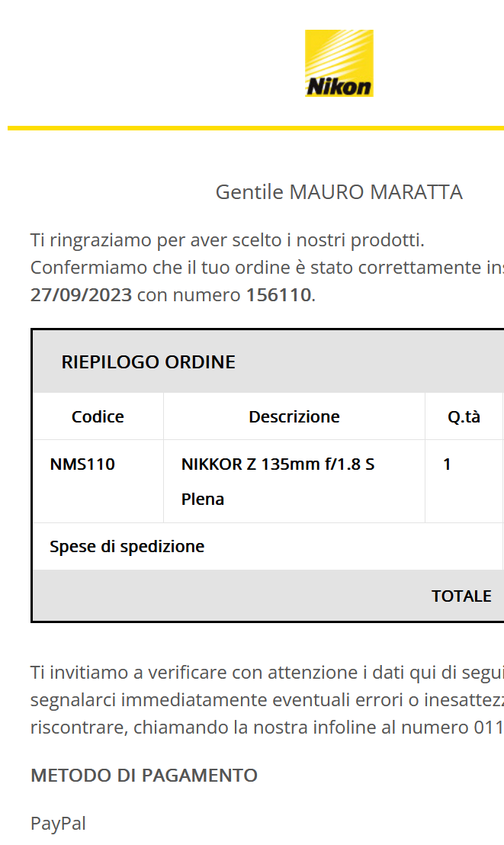The image size is (504, 845).
Task: Click the Spese di spedizione row
Action: [268, 547]
